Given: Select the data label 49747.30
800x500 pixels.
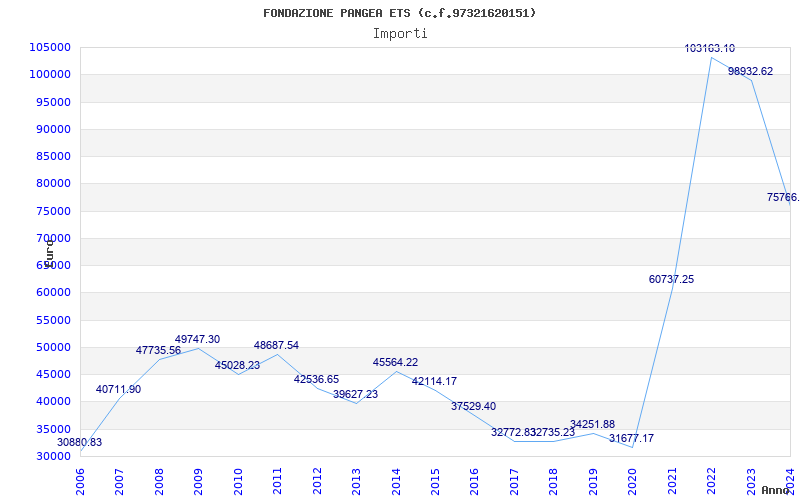Looking at the screenshot, I should [x=197, y=339].
